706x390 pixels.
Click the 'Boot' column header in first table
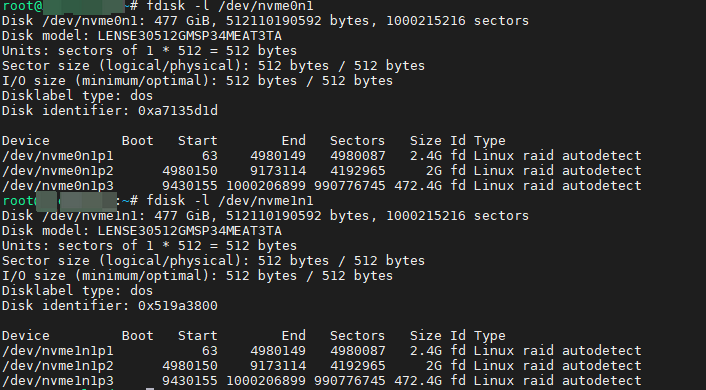pos(137,141)
